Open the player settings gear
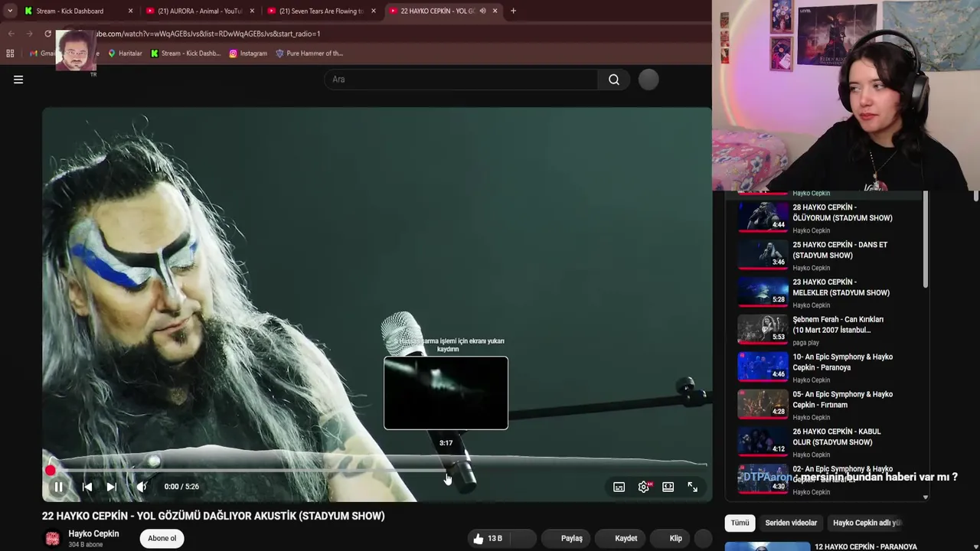This screenshot has height=551, width=980. click(x=644, y=487)
